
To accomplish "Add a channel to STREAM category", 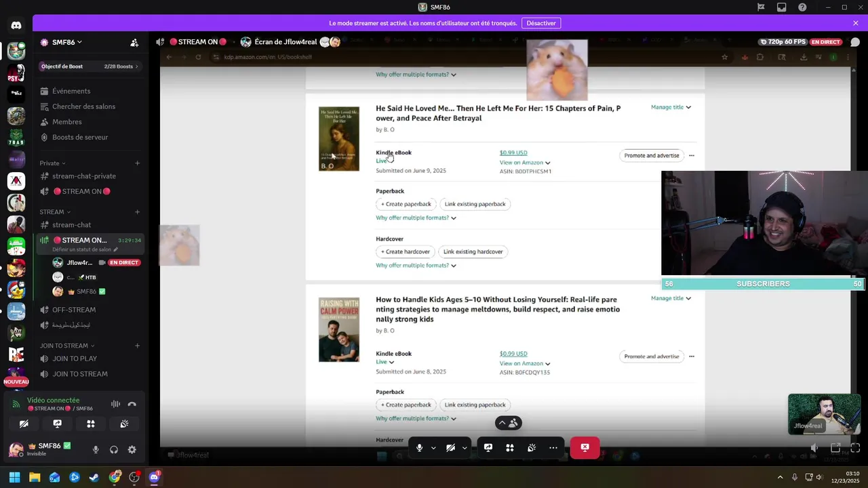I will (x=137, y=212).
